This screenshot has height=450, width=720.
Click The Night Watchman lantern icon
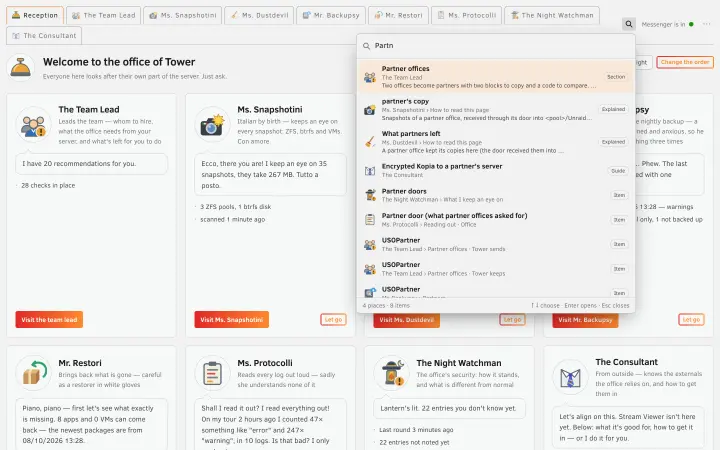point(391,373)
